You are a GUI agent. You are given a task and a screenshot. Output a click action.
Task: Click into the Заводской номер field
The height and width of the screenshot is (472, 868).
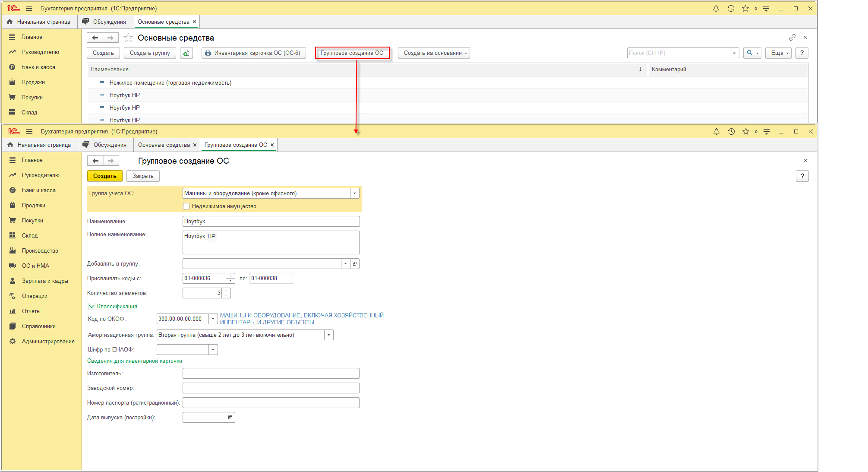[271, 388]
